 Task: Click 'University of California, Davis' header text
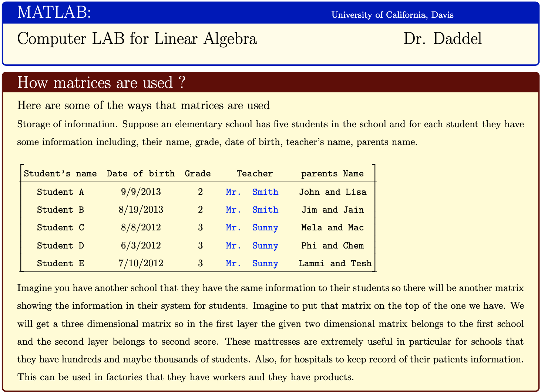tap(392, 15)
